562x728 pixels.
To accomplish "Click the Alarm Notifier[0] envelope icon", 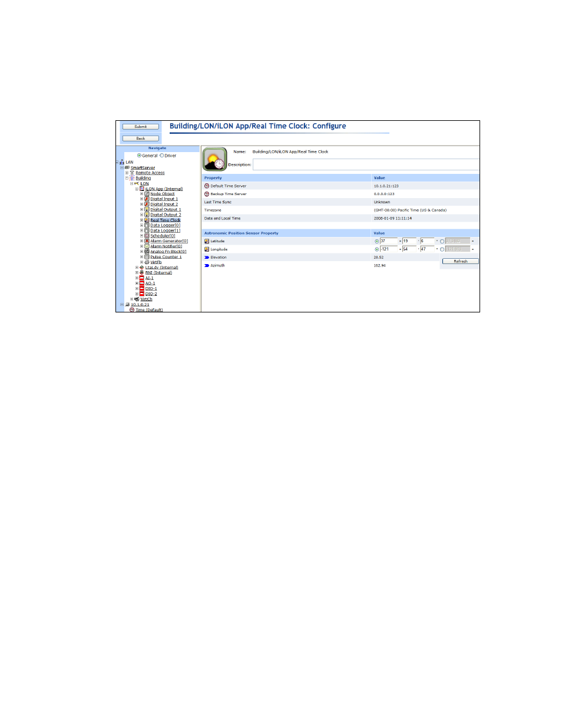I will [x=147, y=246].
